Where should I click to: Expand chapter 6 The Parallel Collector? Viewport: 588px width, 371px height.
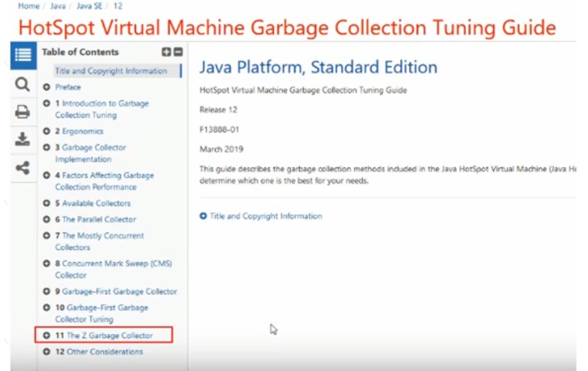[x=46, y=219]
